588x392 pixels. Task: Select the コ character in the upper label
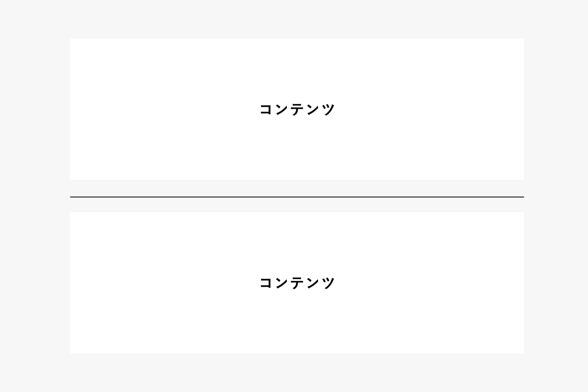[x=266, y=109]
